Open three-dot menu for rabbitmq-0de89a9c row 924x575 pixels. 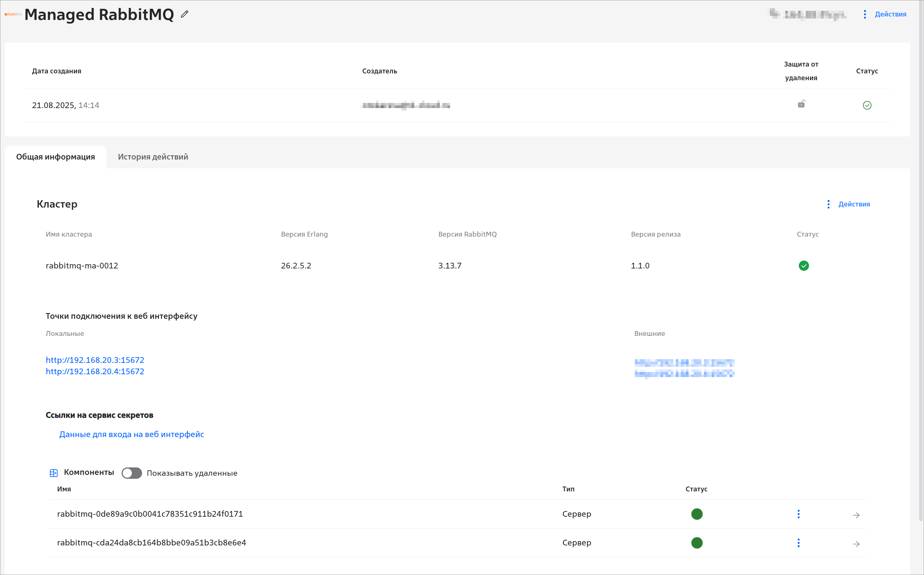click(x=798, y=514)
